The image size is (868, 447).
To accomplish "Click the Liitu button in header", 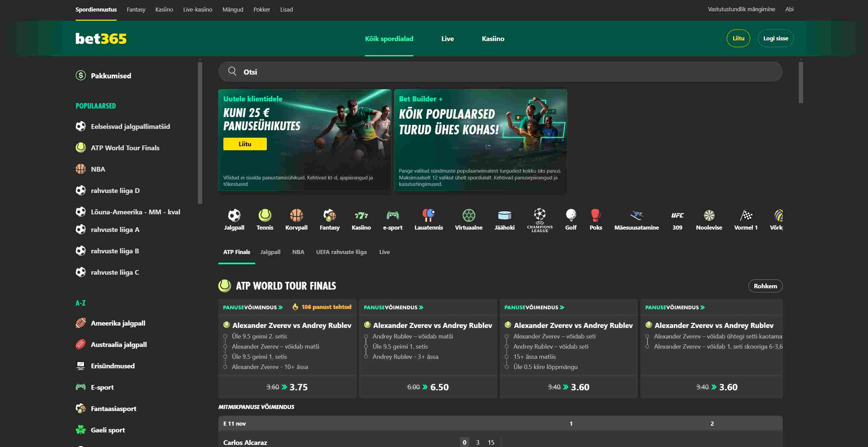I will [738, 38].
